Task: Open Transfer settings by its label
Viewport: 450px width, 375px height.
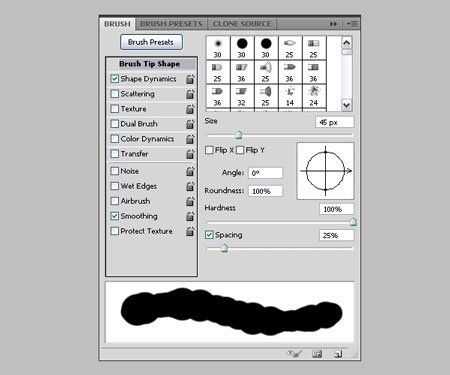Action: tap(134, 154)
